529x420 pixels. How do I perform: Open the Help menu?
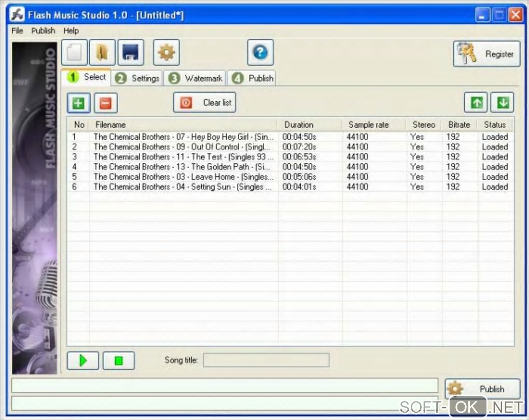71,31
